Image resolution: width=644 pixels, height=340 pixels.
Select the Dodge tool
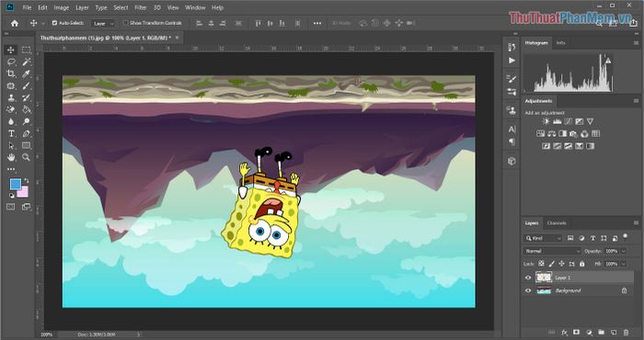pyautogui.click(x=27, y=121)
